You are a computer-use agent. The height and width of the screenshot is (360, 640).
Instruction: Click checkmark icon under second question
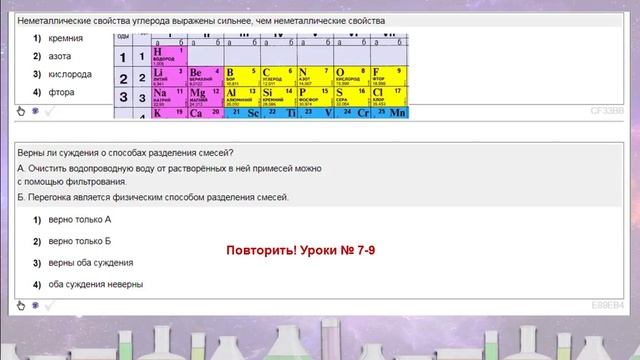pos(49,305)
